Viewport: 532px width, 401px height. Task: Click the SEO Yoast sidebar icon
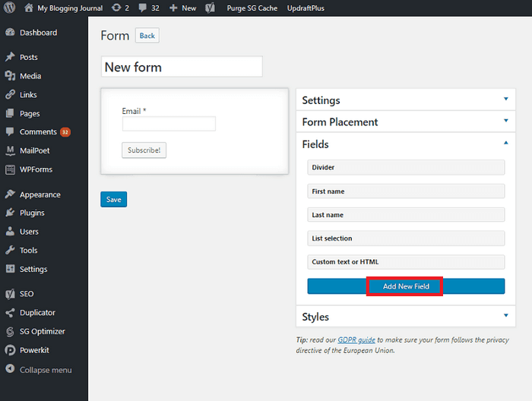click(10, 294)
